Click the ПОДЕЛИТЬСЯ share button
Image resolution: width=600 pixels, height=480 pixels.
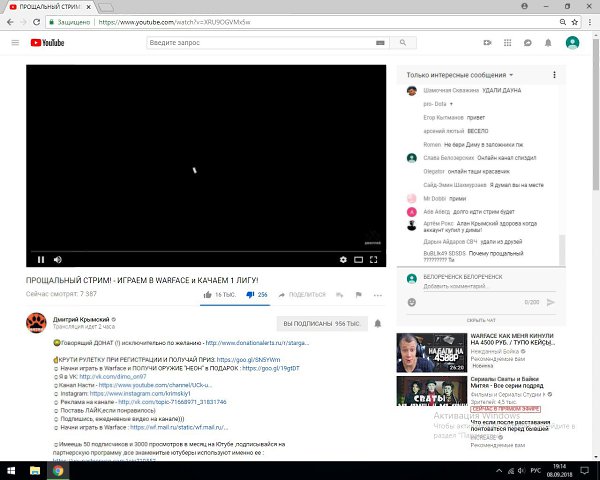tap(301, 295)
